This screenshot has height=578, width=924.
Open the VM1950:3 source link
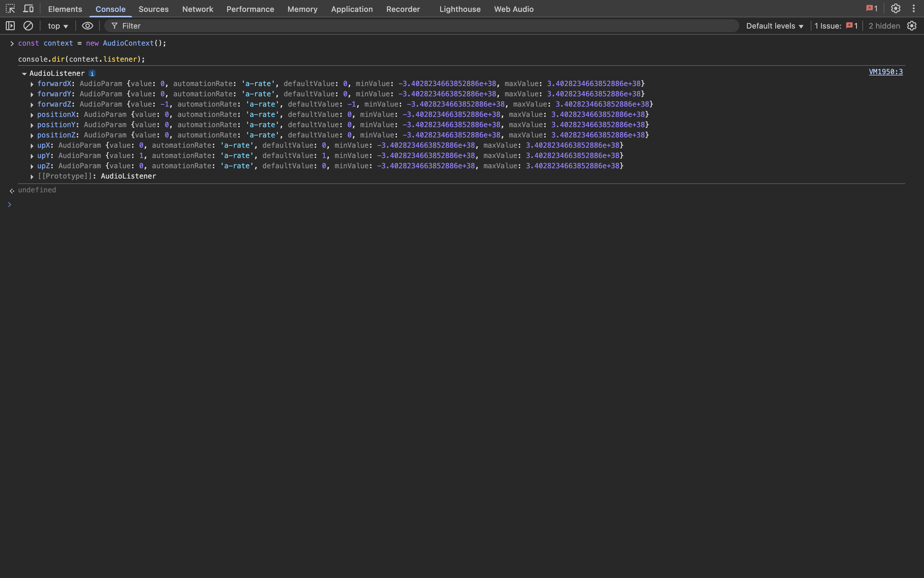(x=886, y=72)
